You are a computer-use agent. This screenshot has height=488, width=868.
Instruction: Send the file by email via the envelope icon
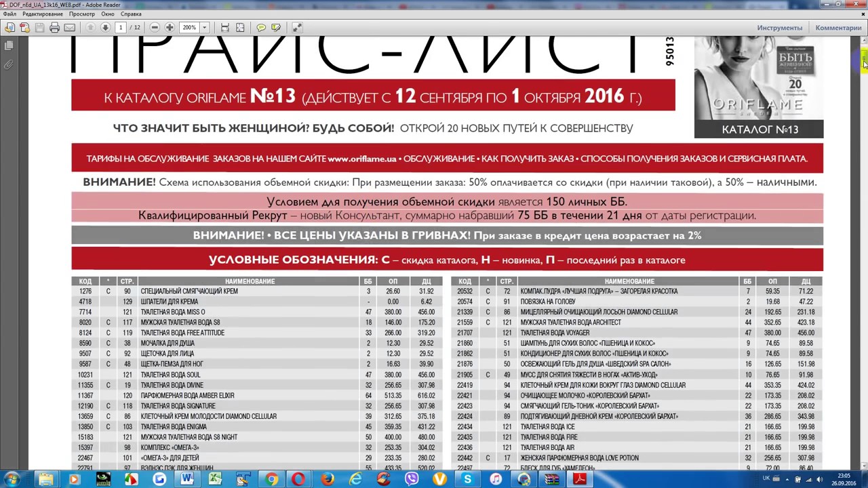point(69,28)
